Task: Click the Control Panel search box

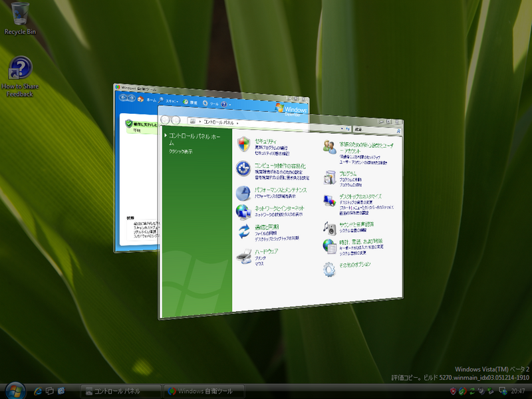Action: 377,130
